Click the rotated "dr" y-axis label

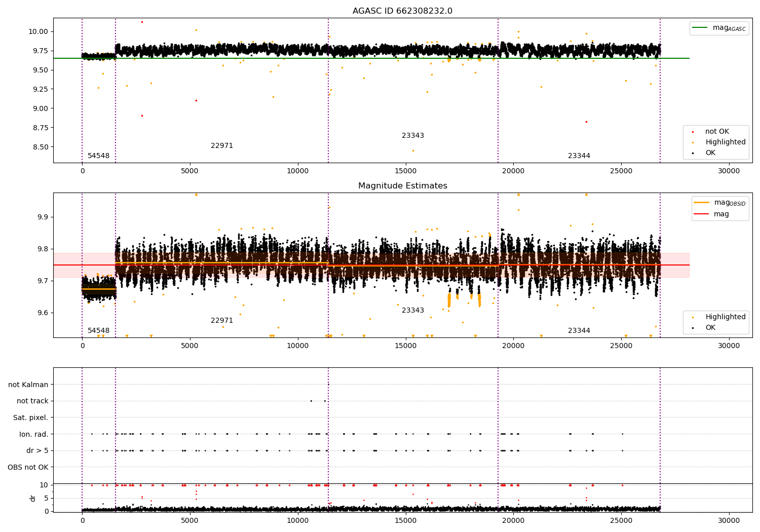(x=33, y=498)
